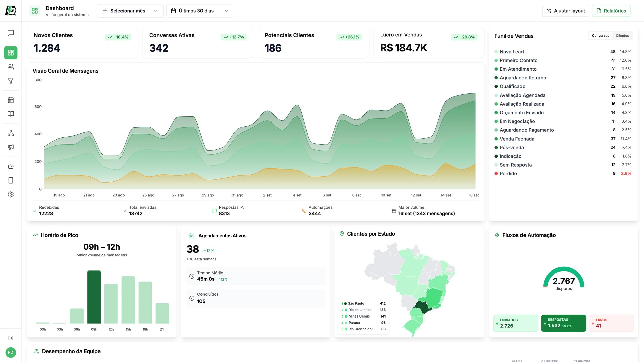The image size is (644, 362).
Task: Click the Potenciais Clientes value 186
Action: [x=273, y=48]
